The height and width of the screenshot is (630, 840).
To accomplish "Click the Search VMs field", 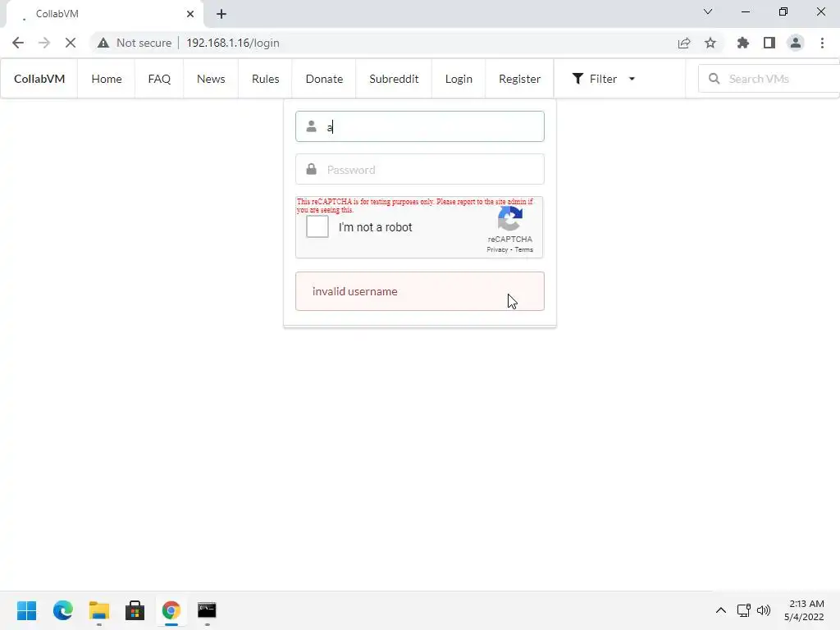I will pos(769,79).
